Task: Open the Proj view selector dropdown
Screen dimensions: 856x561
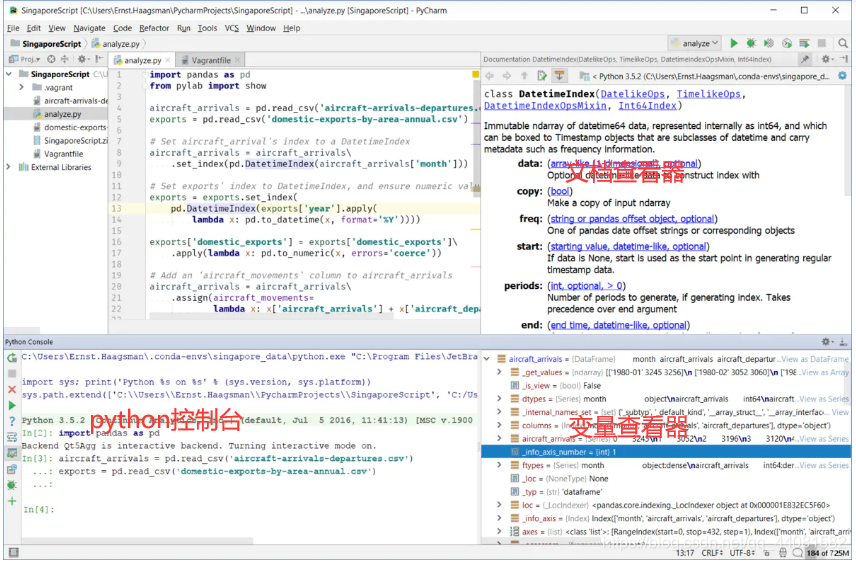Action: tap(25, 59)
